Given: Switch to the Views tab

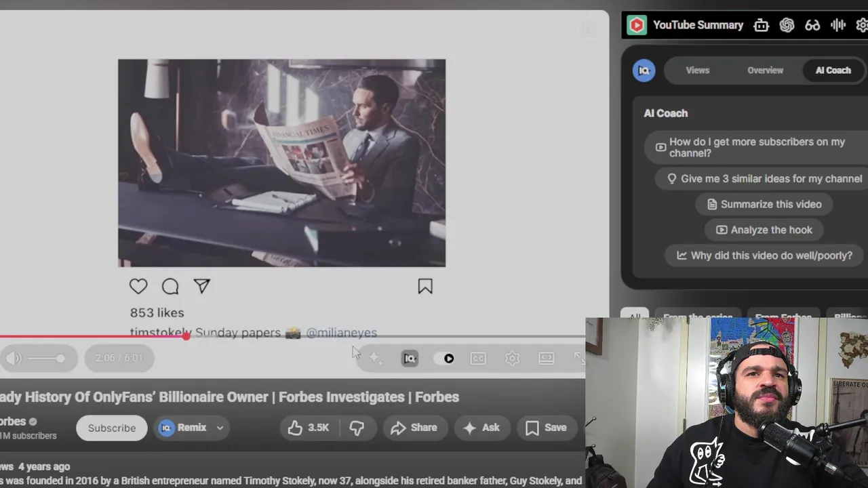Looking at the screenshot, I should pyautogui.click(x=697, y=70).
